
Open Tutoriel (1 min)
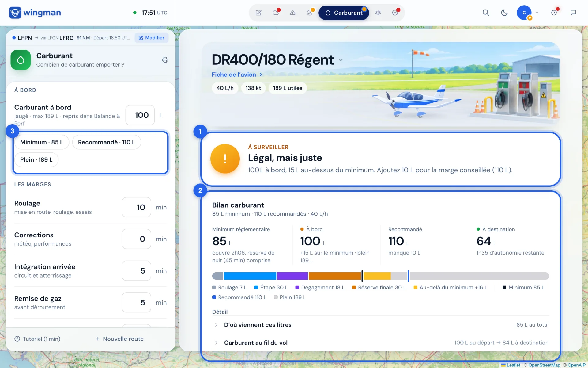pyautogui.click(x=37, y=339)
